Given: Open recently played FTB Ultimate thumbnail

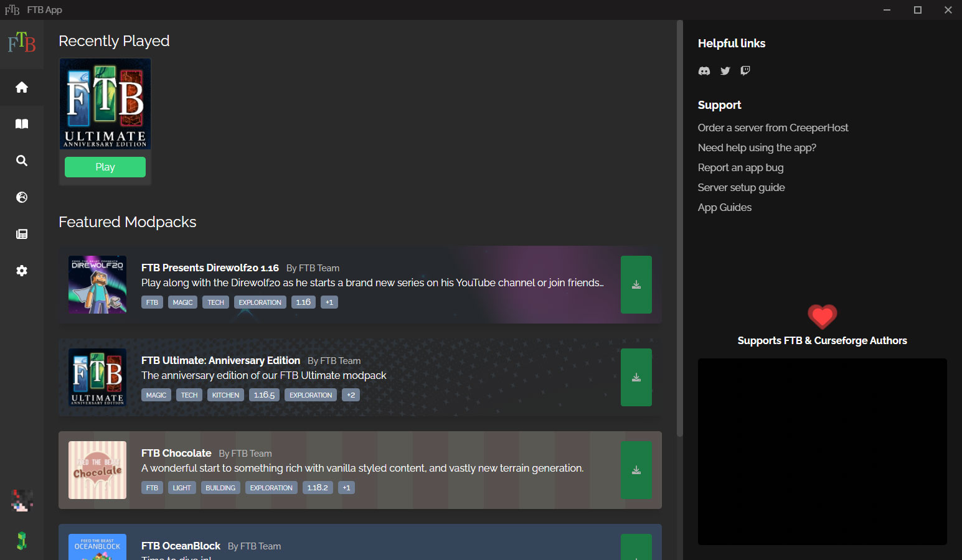Looking at the screenshot, I should click(105, 104).
